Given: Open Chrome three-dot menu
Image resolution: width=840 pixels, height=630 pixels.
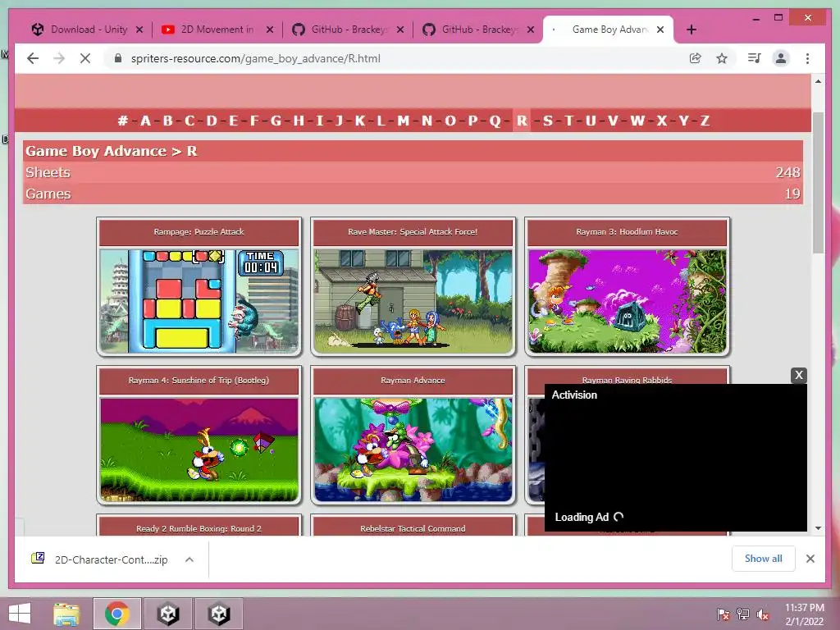Looking at the screenshot, I should tap(807, 58).
